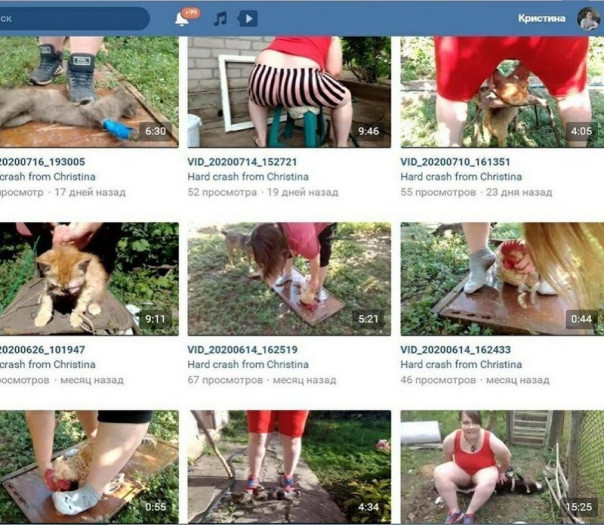
Task: Open the Кристина account menu
Action: click(542, 18)
